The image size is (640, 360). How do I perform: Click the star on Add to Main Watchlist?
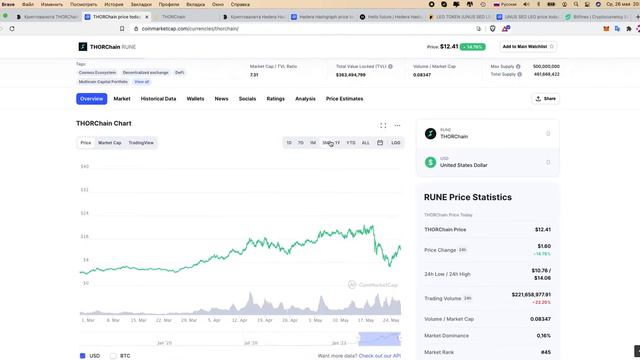551,47
